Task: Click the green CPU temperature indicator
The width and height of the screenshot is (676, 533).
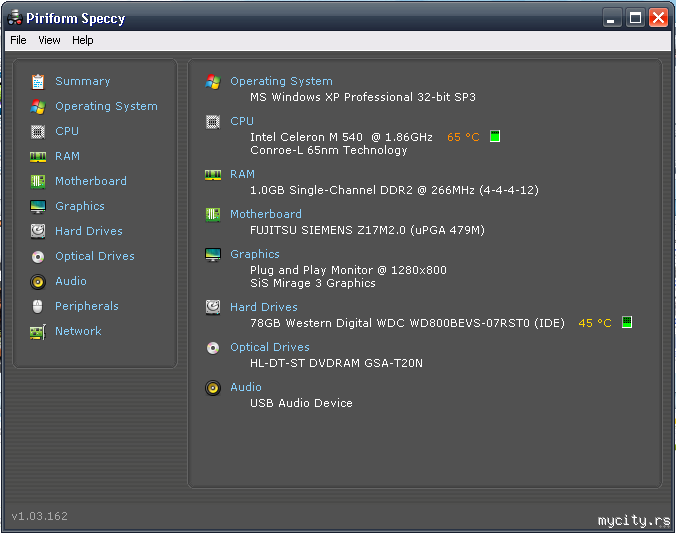Action: coord(495,136)
